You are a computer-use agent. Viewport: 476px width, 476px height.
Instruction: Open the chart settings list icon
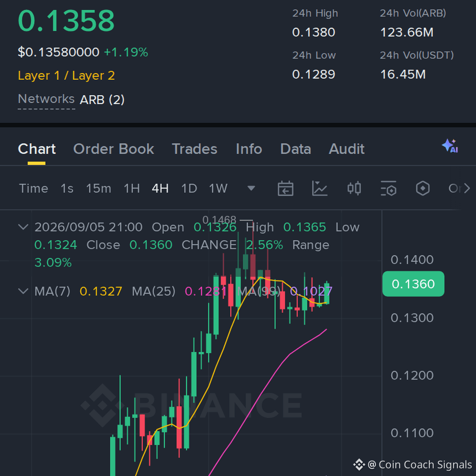tap(388, 189)
